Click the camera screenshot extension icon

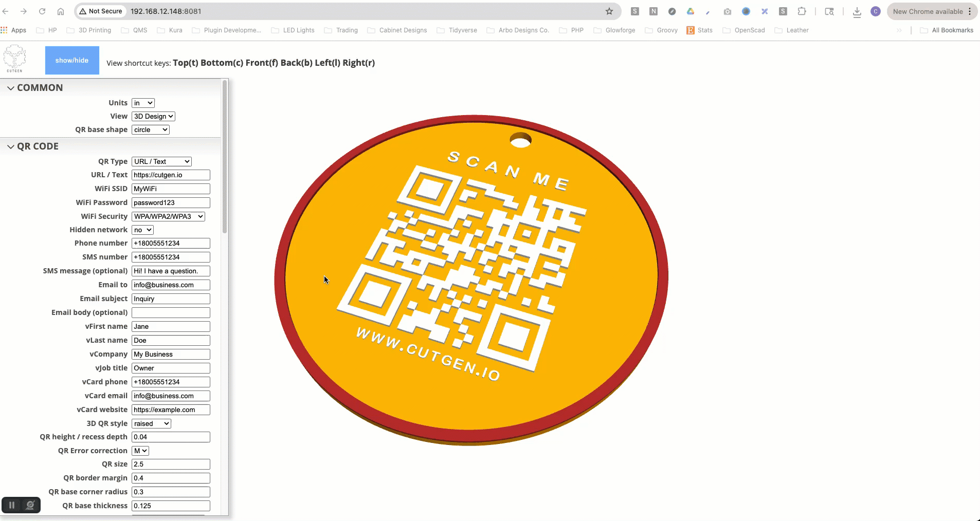pos(727,11)
